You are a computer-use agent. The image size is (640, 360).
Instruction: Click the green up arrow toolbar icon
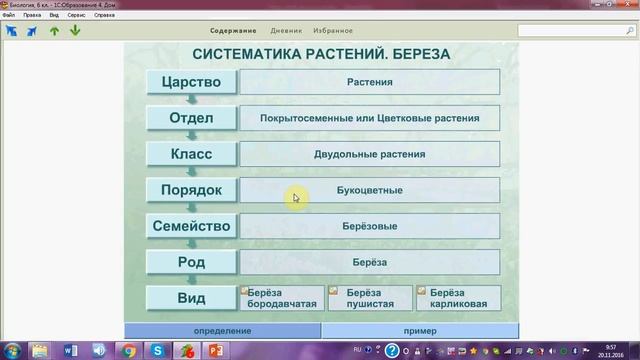(x=54, y=31)
